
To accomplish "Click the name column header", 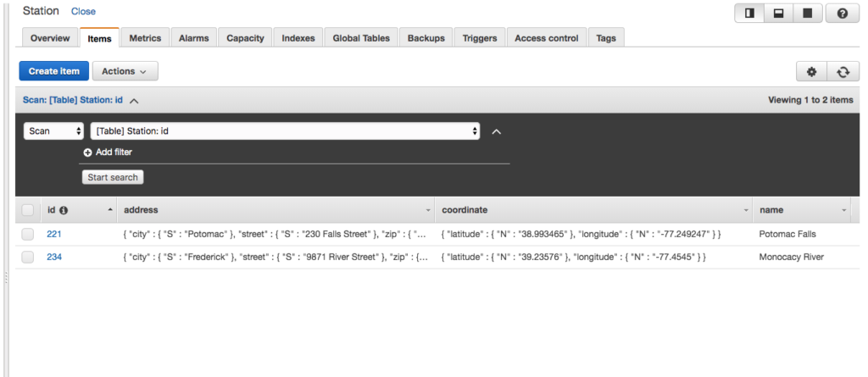I will (x=802, y=210).
